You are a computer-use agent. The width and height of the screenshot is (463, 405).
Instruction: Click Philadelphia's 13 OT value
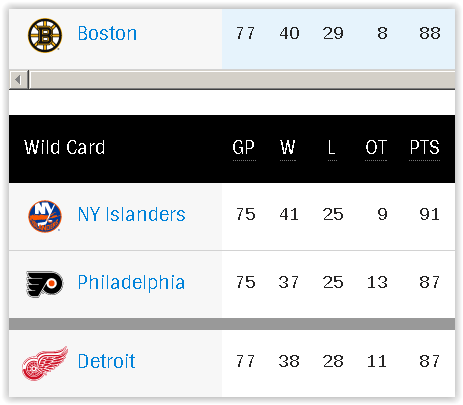coord(377,282)
